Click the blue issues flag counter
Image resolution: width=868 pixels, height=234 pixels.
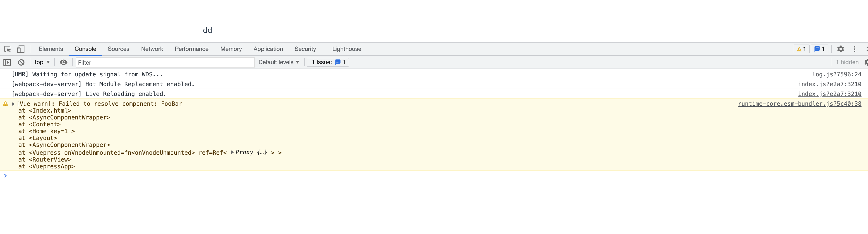click(820, 49)
